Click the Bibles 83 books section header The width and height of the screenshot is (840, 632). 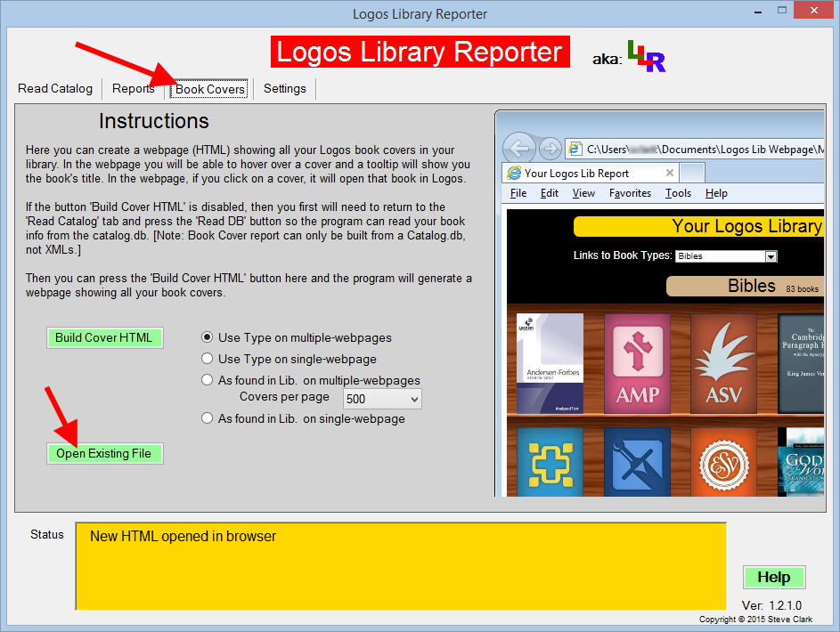click(746, 287)
